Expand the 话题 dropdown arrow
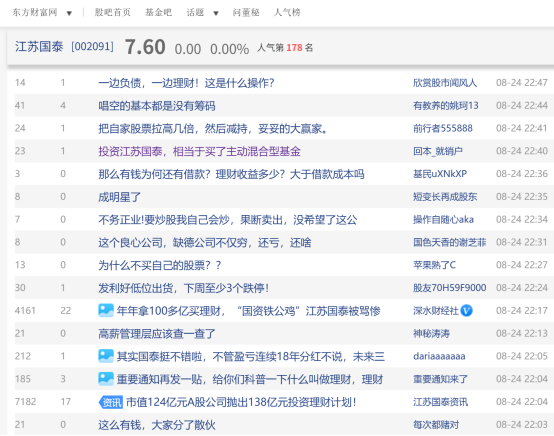This screenshot has height=436, width=554. [x=216, y=13]
